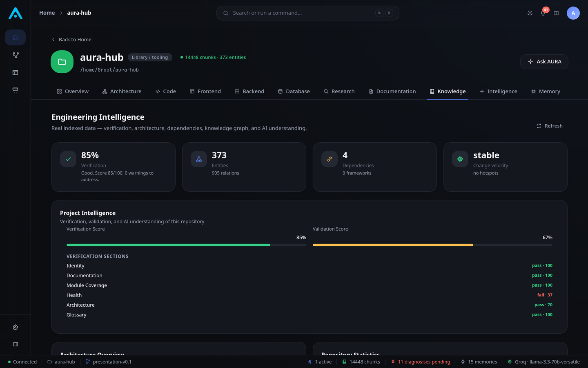Click the branch icon in status bar
588x368 pixels.
tap(88, 361)
